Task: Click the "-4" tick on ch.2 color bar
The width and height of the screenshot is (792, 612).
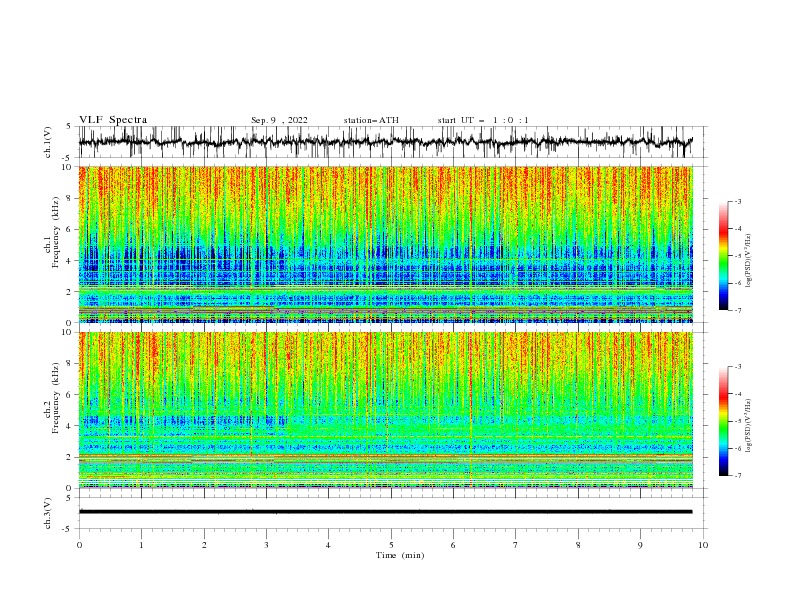Action: click(737, 394)
